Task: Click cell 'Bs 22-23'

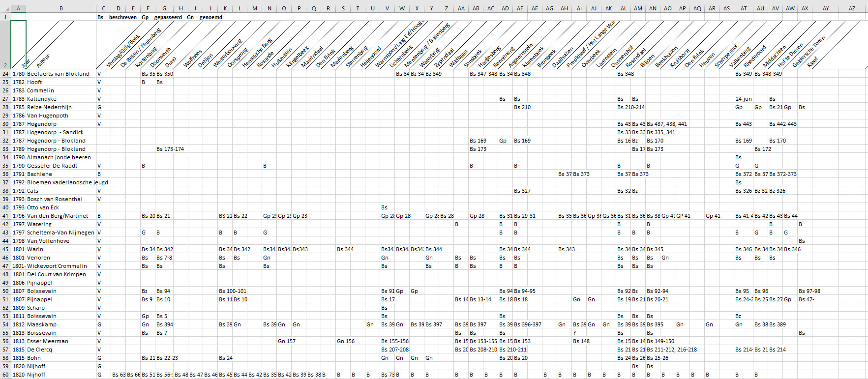Action: point(167,358)
